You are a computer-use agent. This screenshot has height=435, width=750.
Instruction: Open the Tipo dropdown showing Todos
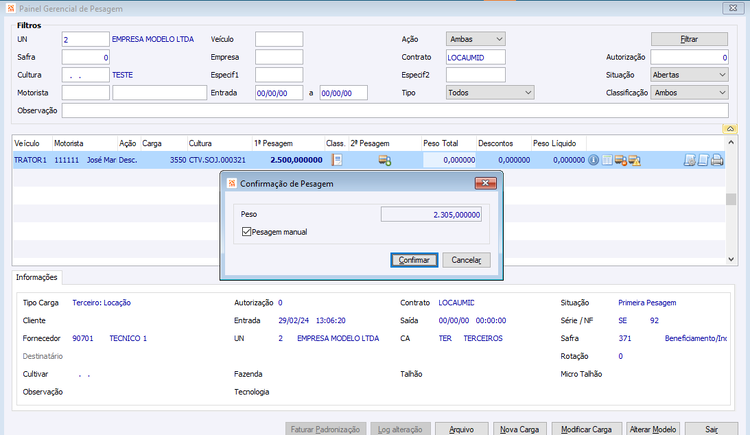click(x=490, y=92)
